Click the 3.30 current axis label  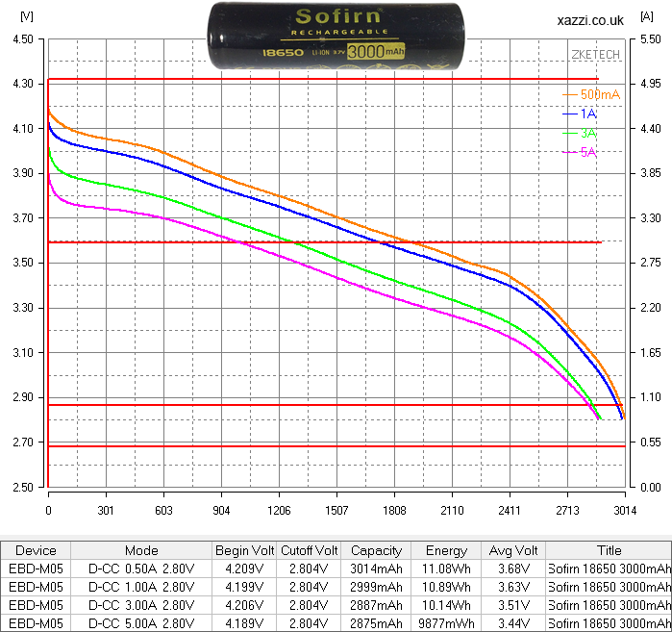pyautogui.click(x=651, y=218)
